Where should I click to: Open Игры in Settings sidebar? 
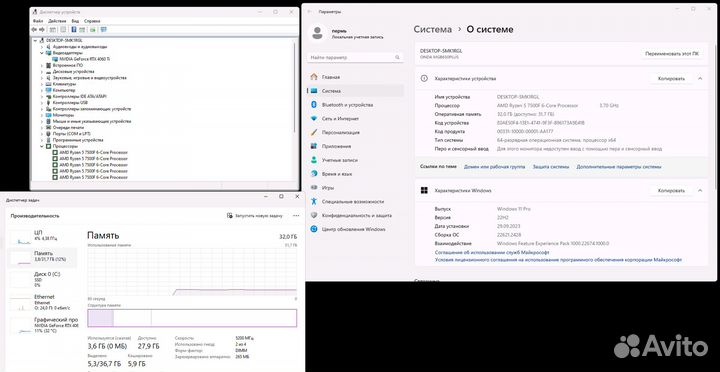(x=328, y=188)
